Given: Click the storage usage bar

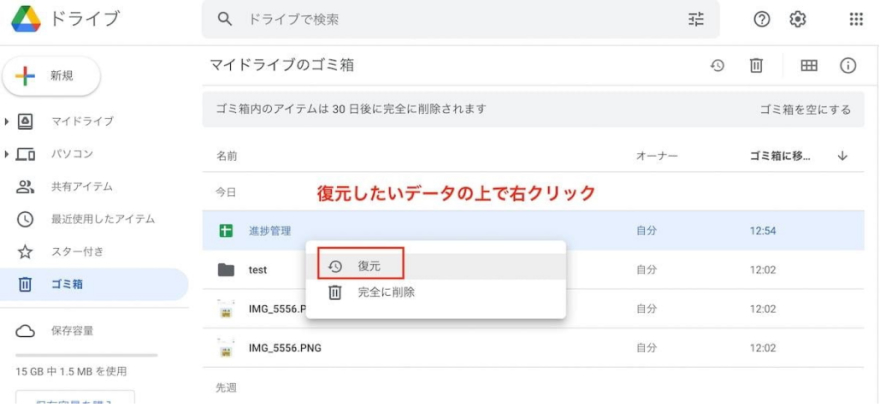Looking at the screenshot, I should click(x=86, y=355).
